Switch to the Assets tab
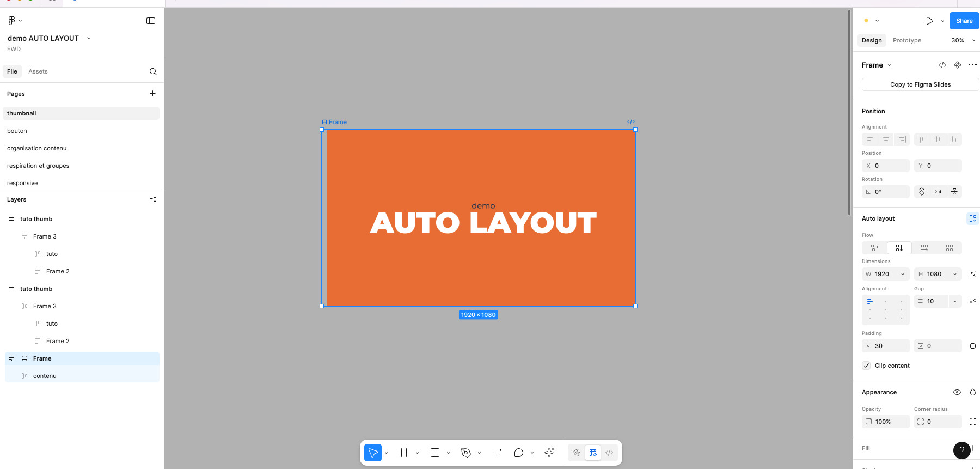 pos(38,71)
